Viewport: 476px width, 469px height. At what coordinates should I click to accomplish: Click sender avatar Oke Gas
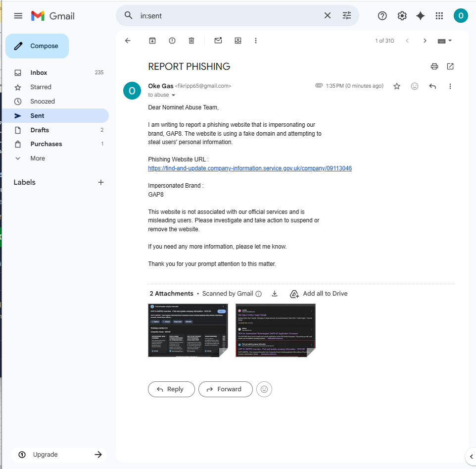point(132,91)
